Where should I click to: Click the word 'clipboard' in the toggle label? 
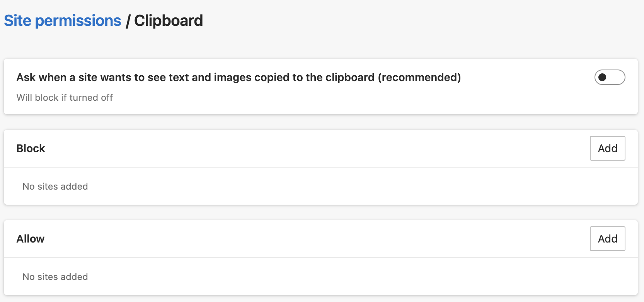(350, 78)
